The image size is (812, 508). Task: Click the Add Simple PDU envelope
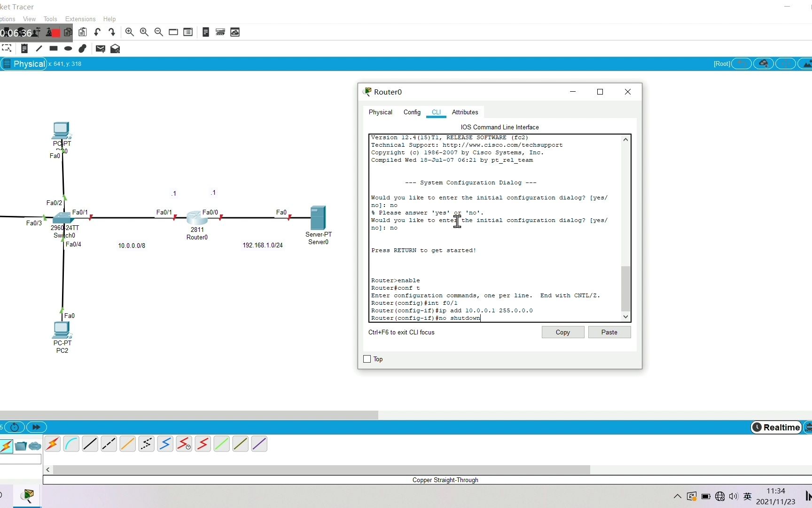pos(100,48)
